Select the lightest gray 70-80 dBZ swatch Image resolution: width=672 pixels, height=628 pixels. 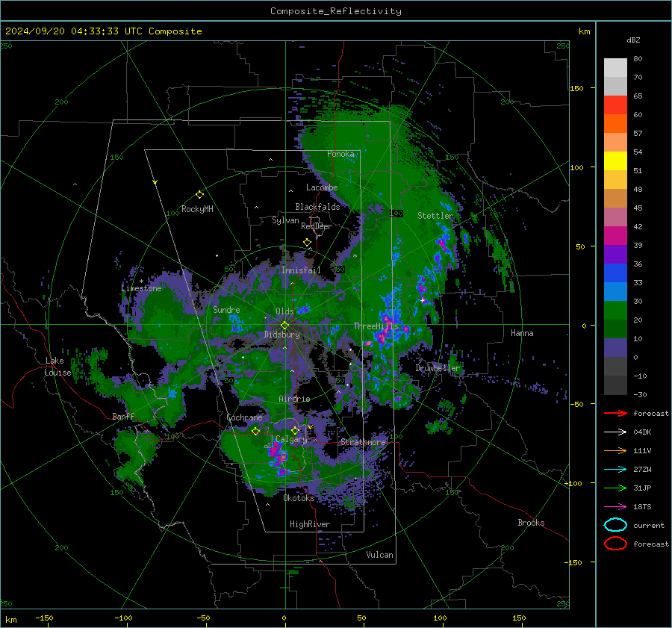615,68
